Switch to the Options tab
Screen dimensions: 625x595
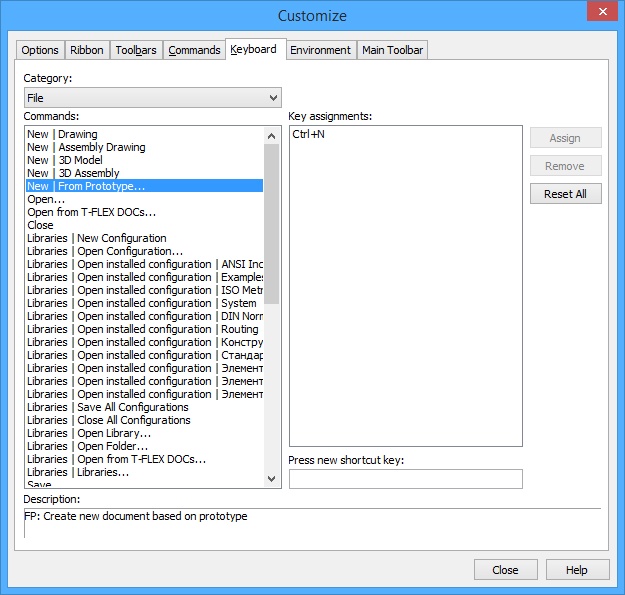[x=40, y=50]
